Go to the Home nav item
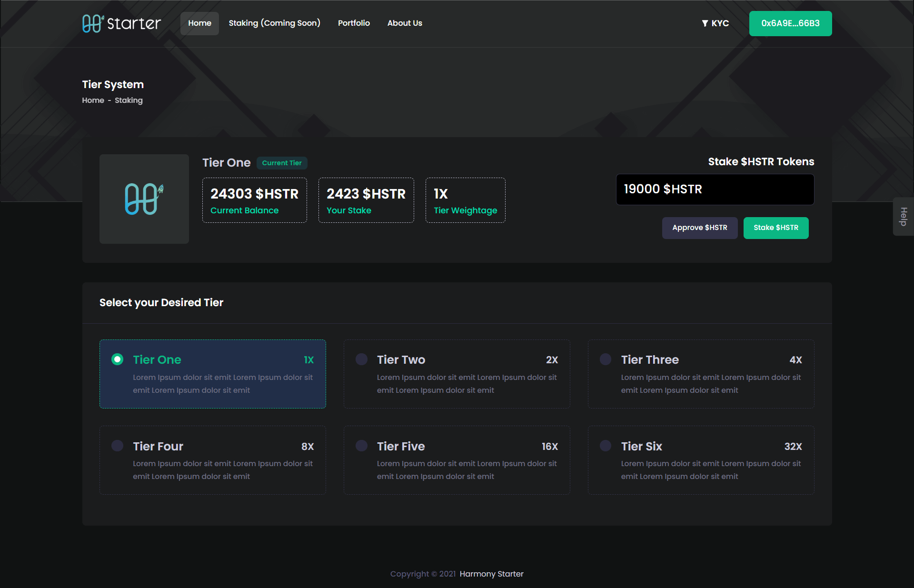 click(199, 23)
